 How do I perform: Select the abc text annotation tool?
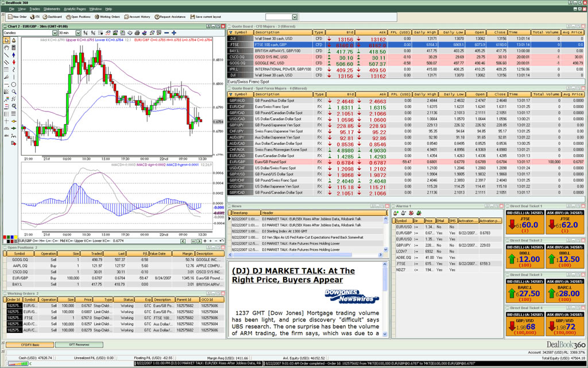[x=6, y=136]
